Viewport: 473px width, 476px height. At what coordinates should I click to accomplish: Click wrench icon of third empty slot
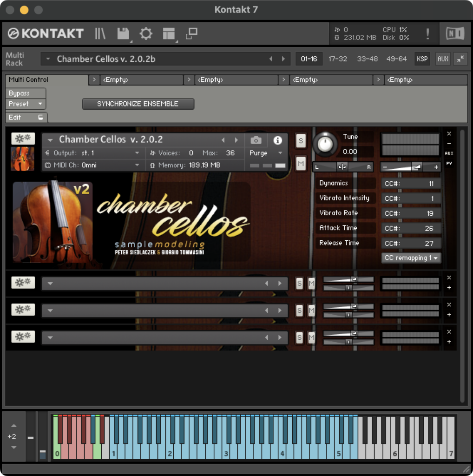[x=23, y=337]
